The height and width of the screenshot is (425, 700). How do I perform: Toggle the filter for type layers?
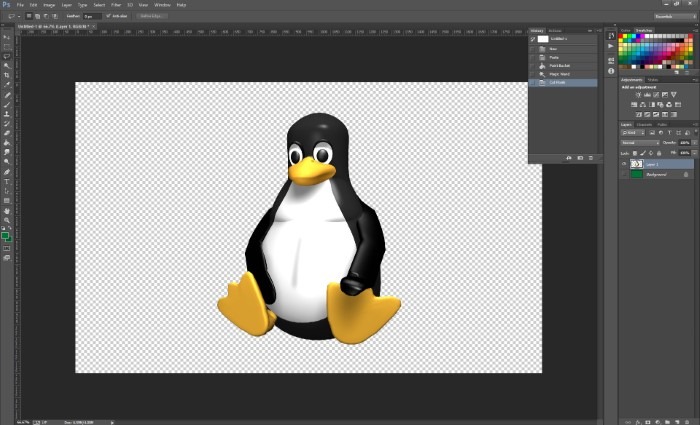pyautogui.click(x=670, y=133)
